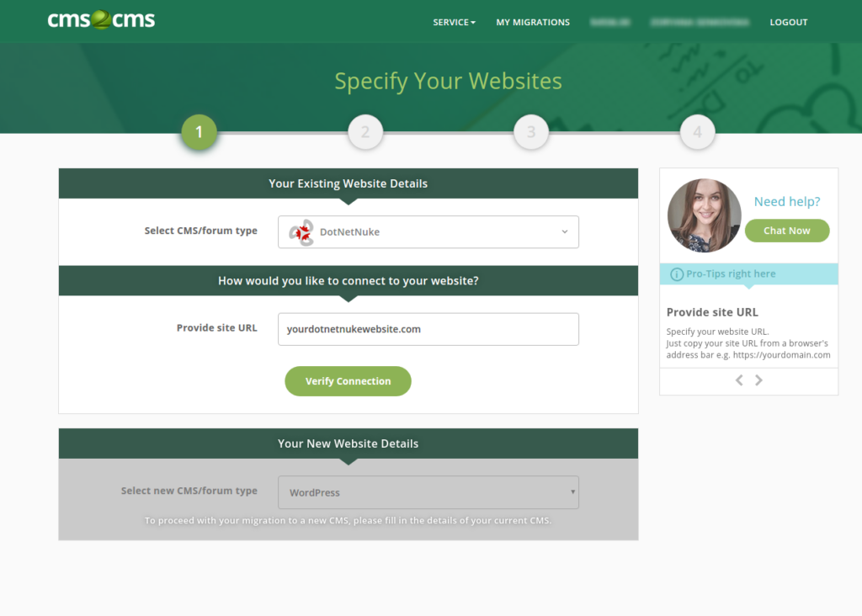Click the Pro-Tips info icon
862x616 pixels.
click(x=676, y=274)
